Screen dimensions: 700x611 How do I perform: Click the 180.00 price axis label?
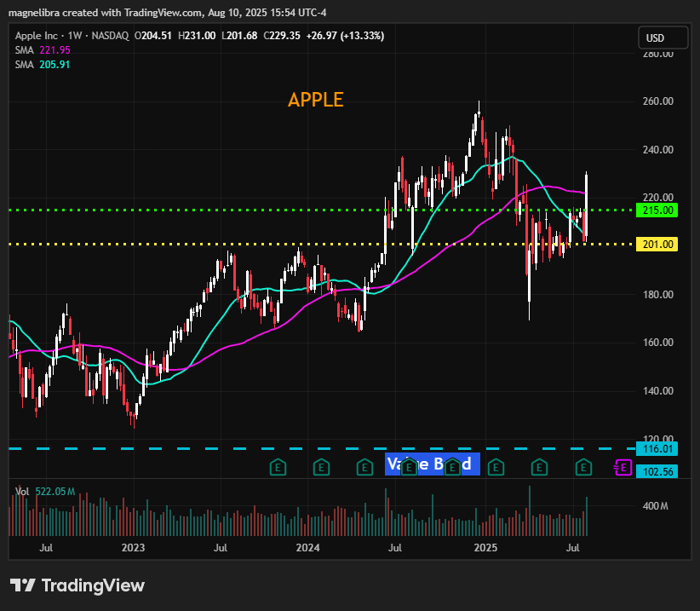point(657,294)
